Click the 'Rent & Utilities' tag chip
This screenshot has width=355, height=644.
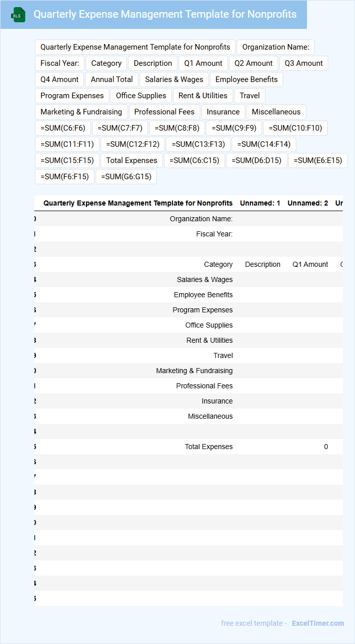click(203, 96)
